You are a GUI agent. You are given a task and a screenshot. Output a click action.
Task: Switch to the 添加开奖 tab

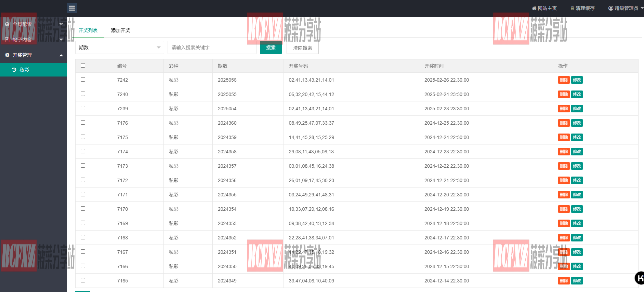point(120,30)
